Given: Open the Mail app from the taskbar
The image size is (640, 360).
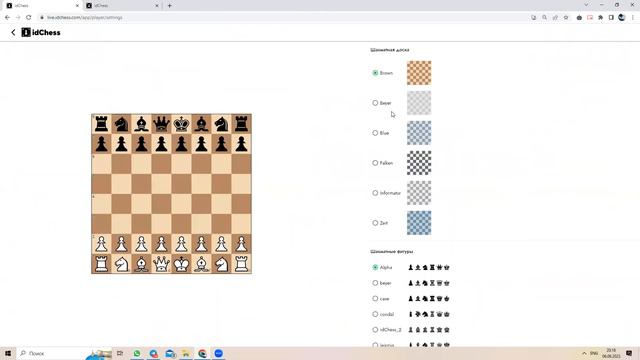Looking at the screenshot, I should 170,353.
